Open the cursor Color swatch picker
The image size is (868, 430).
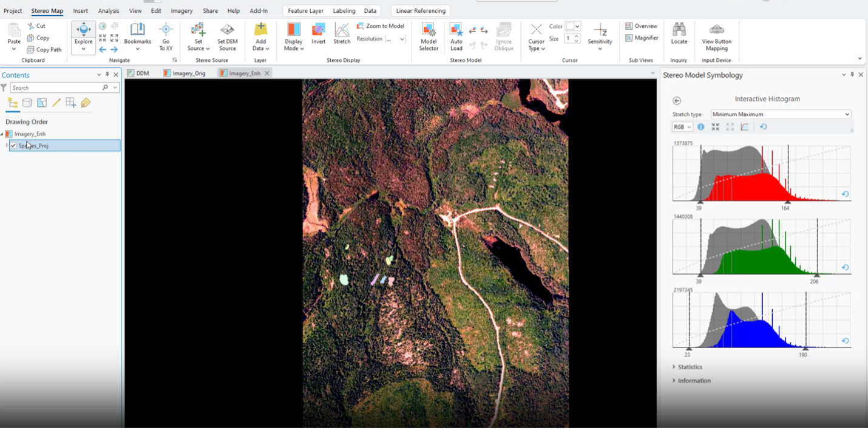[x=574, y=26]
